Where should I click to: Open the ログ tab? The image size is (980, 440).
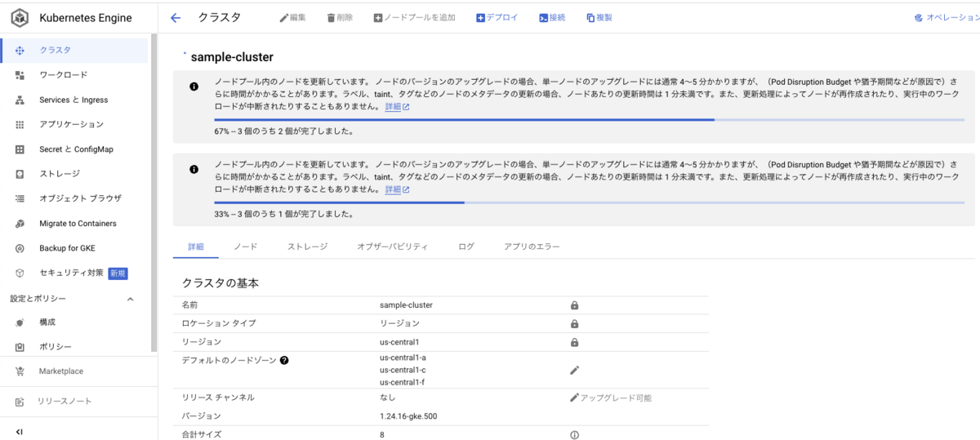click(x=466, y=247)
